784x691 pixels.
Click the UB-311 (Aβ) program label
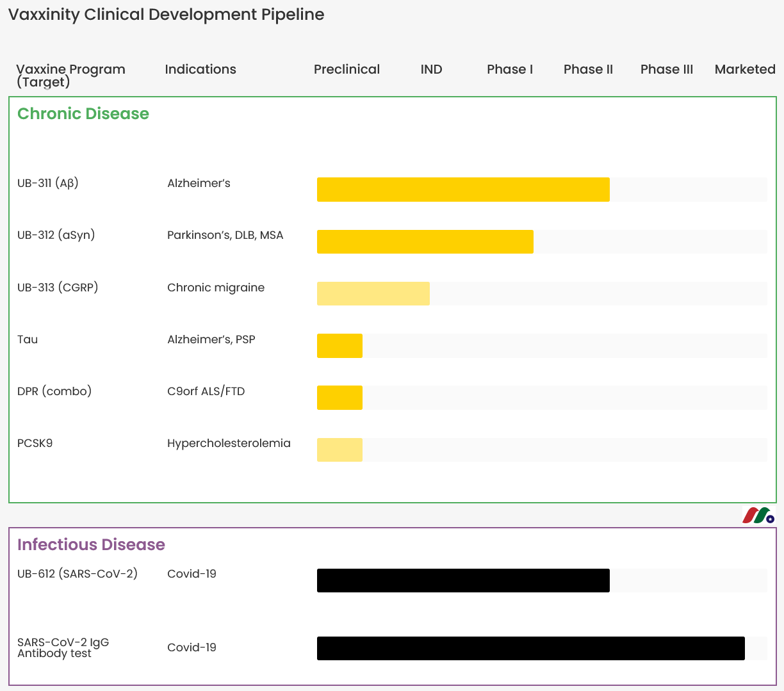pos(48,183)
